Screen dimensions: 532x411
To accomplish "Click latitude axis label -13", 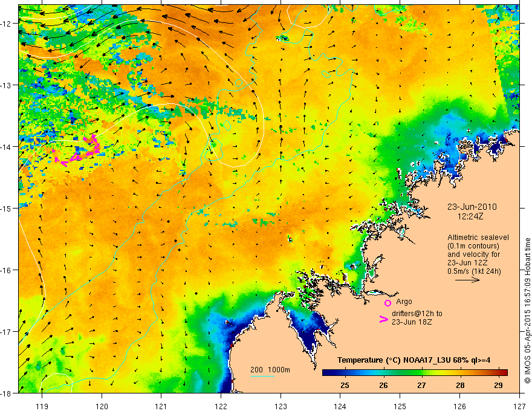I will pos(7,85).
